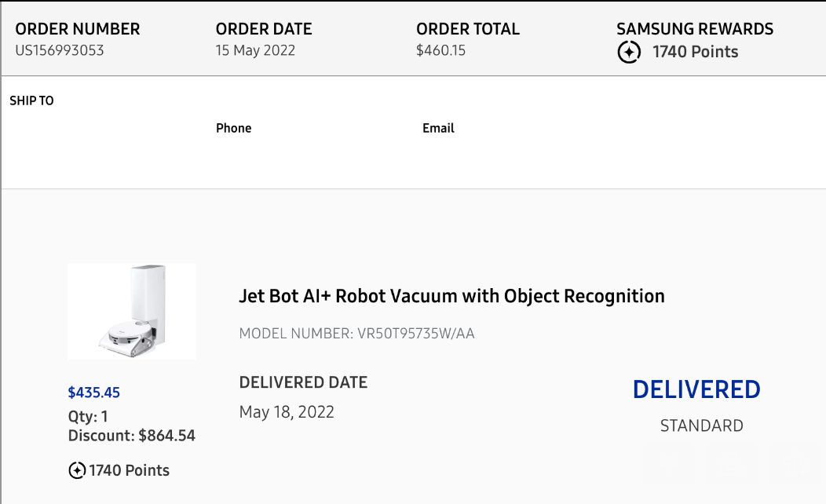Click the Phone label
Image resolution: width=826 pixels, height=504 pixels.
click(x=233, y=128)
